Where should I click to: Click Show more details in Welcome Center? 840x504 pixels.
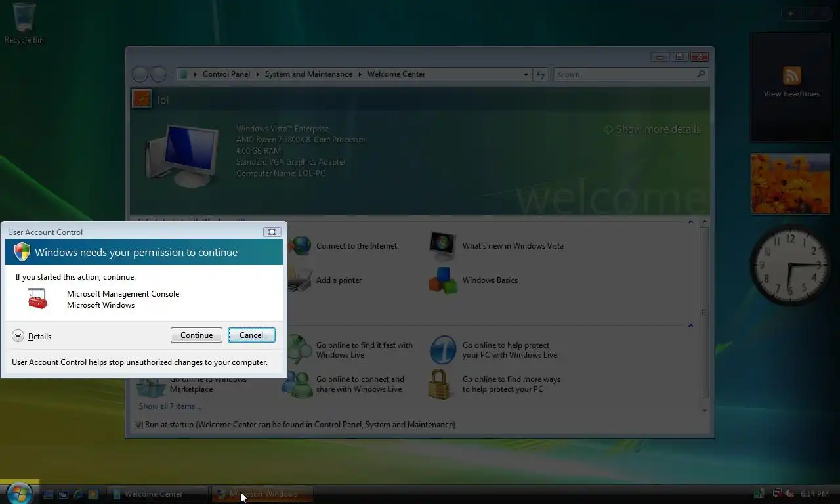click(652, 129)
